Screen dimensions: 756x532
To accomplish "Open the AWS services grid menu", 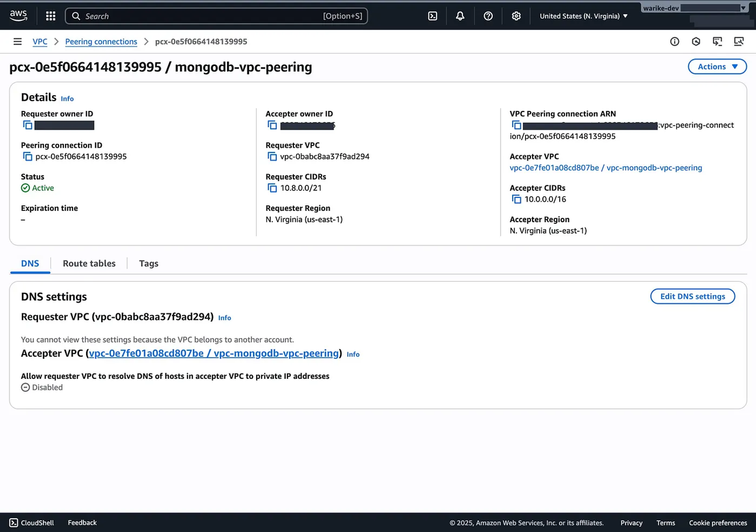I will pos(51,16).
